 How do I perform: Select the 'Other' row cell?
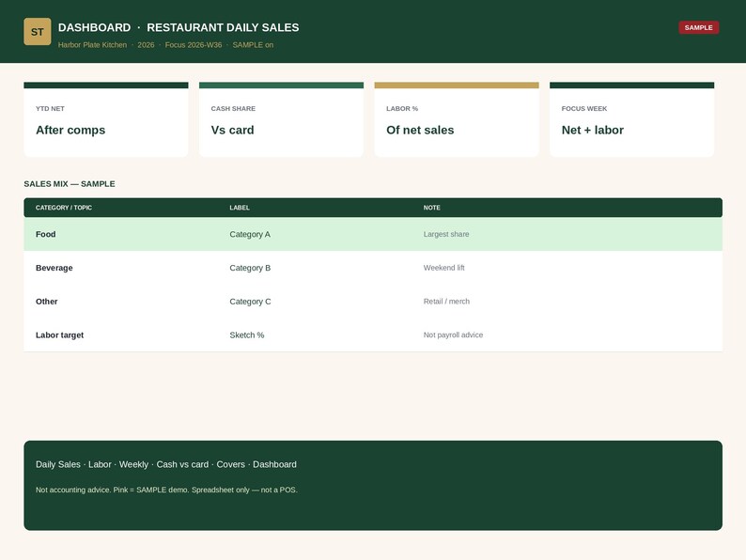click(x=47, y=302)
